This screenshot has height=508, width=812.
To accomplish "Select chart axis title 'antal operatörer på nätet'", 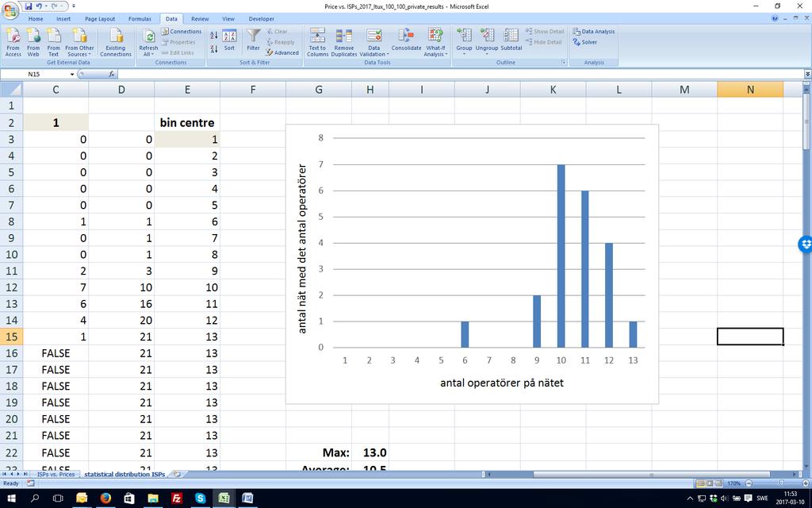I will [502, 383].
